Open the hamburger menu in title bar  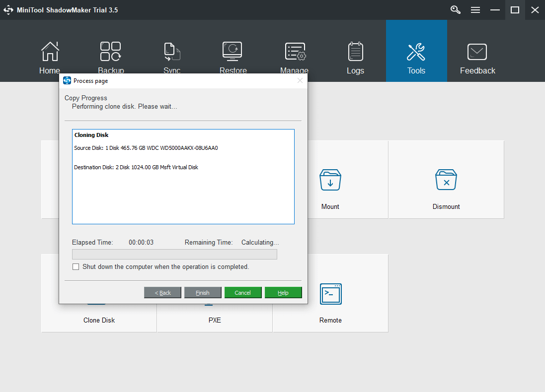pyautogui.click(x=475, y=10)
